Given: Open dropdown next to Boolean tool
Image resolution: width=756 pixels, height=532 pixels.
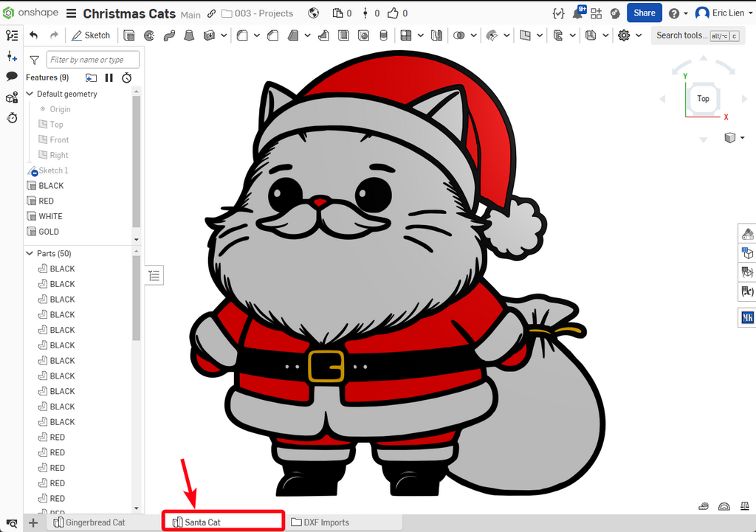Looking at the screenshot, I should 473,35.
